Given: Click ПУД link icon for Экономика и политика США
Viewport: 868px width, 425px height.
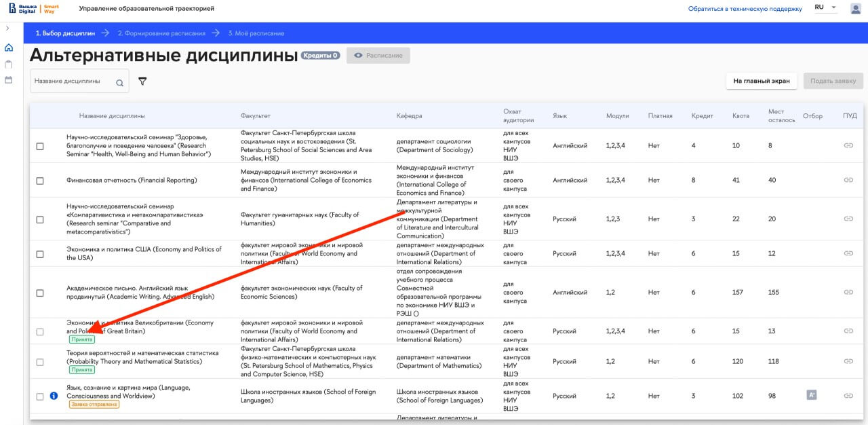Looking at the screenshot, I should click(x=848, y=253).
